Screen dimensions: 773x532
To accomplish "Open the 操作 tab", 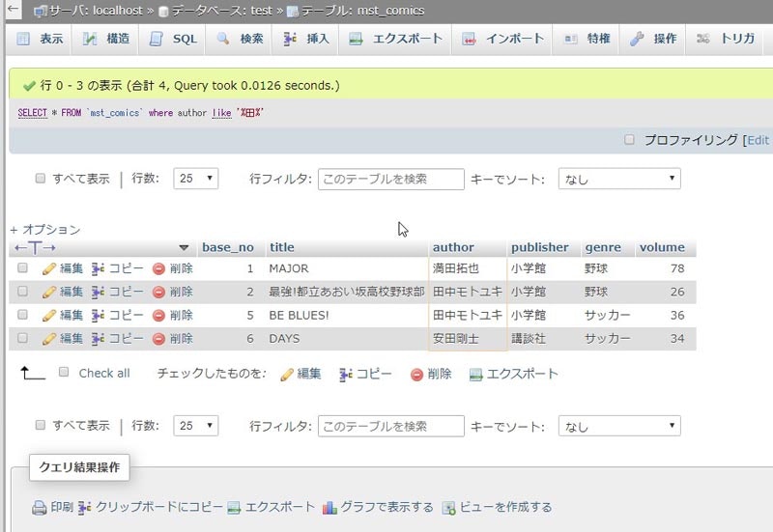I will point(653,39).
